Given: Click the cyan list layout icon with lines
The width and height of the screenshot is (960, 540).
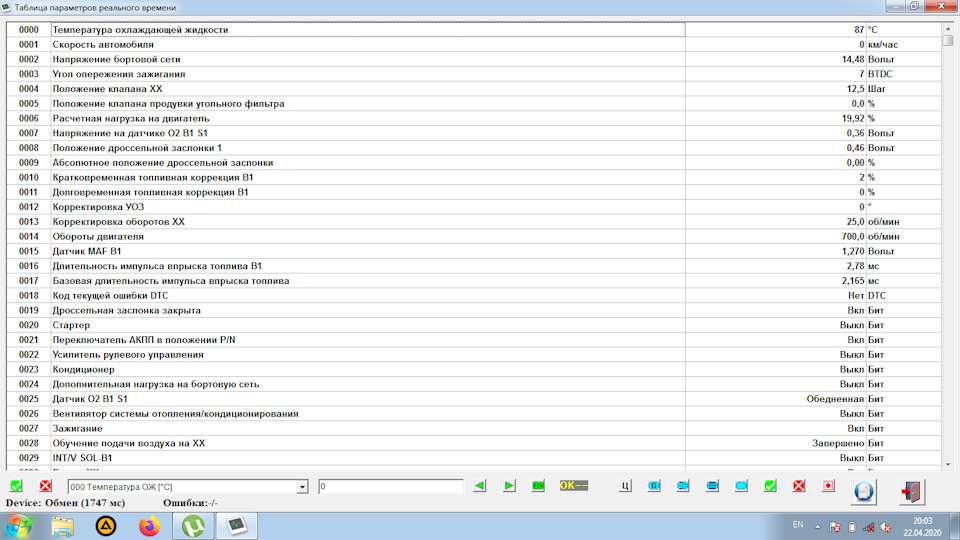Looking at the screenshot, I should click(712, 486).
